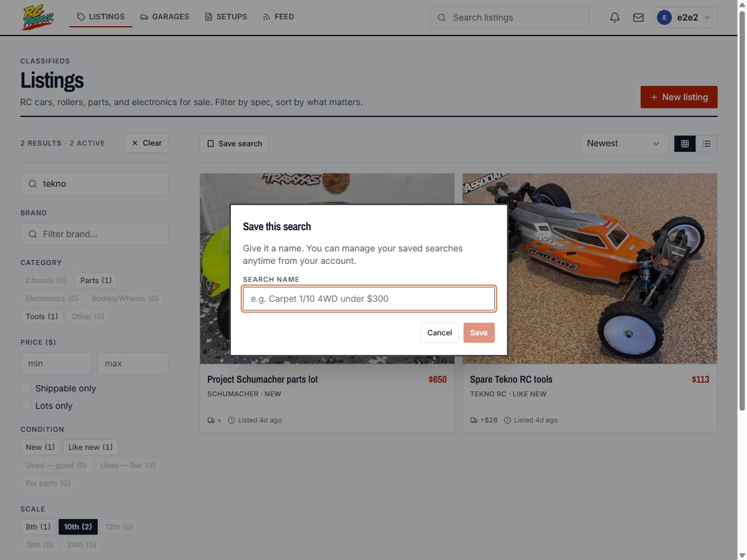The image size is (747, 560).
Task: Toggle the New (1) condition filter
Action: click(x=40, y=447)
